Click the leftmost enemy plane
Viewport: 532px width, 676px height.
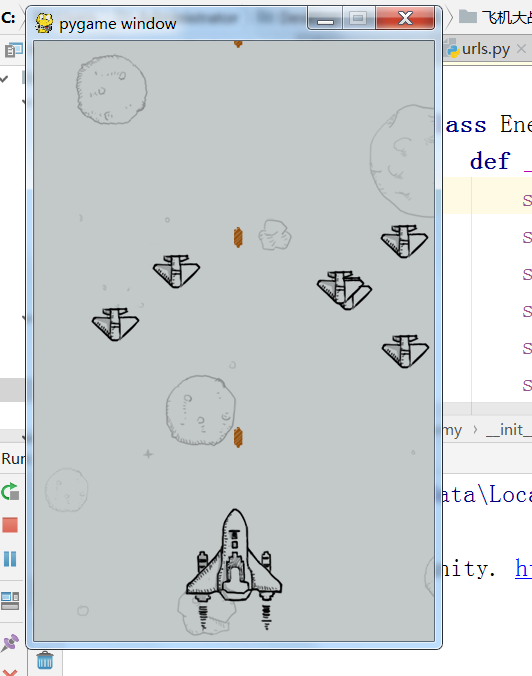(x=116, y=324)
